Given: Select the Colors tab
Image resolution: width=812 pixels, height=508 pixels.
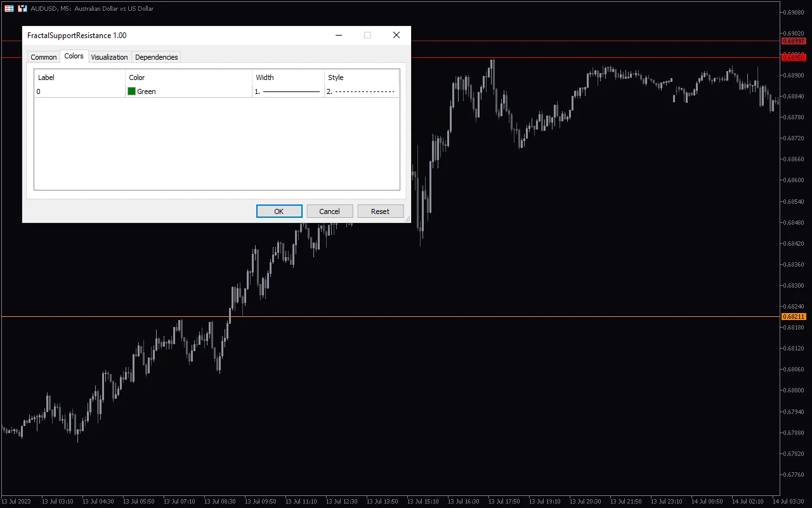Looking at the screenshot, I should point(74,57).
